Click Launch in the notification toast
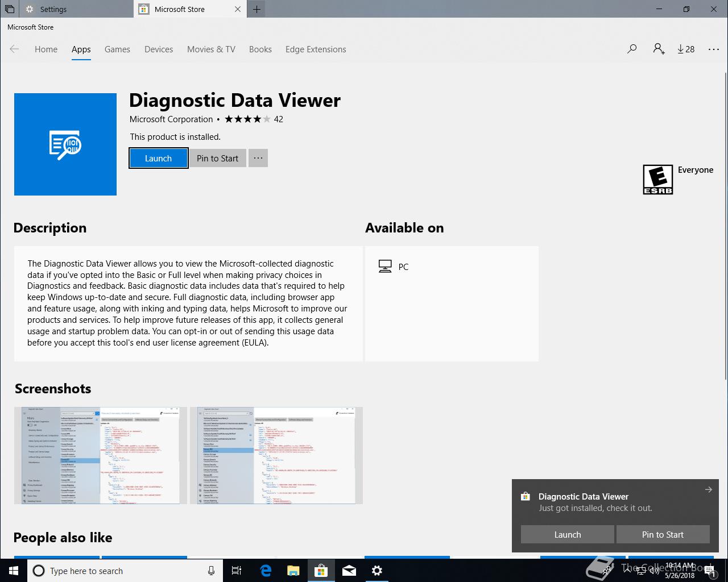Image resolution: width=728 pixels, height=582 pixels. 568,534
